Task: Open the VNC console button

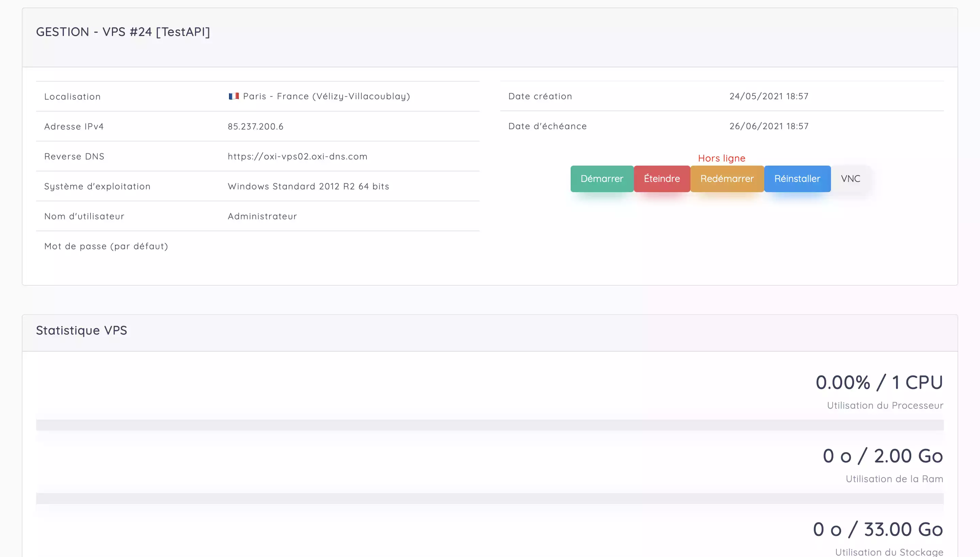Action: [850, 179]
